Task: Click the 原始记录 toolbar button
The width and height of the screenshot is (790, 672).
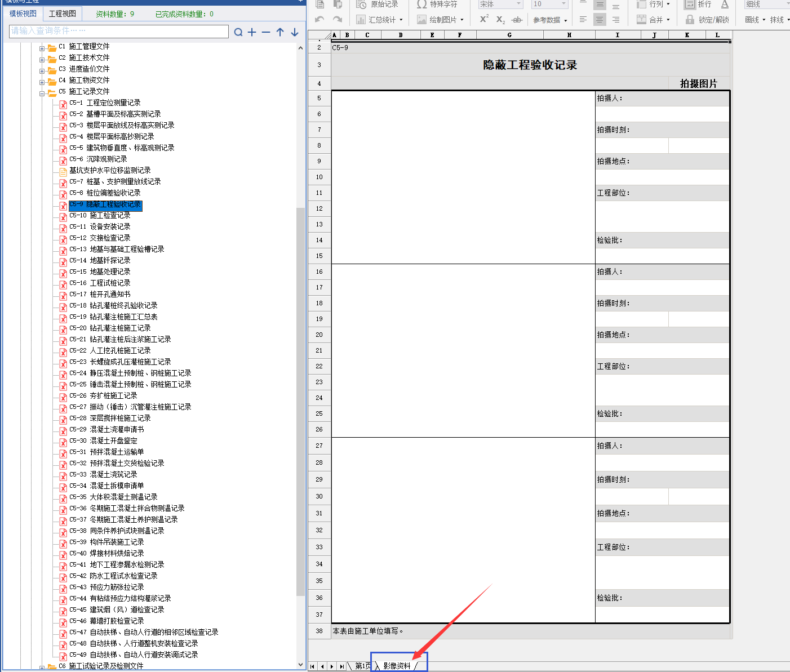Action: [x=377, y=5]
